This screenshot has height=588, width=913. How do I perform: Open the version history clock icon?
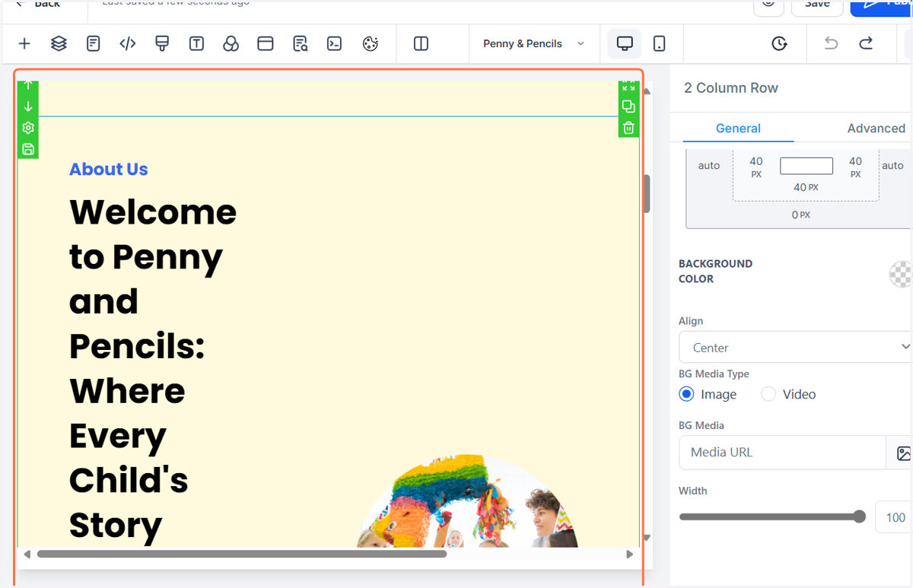(x=779, y=43)
